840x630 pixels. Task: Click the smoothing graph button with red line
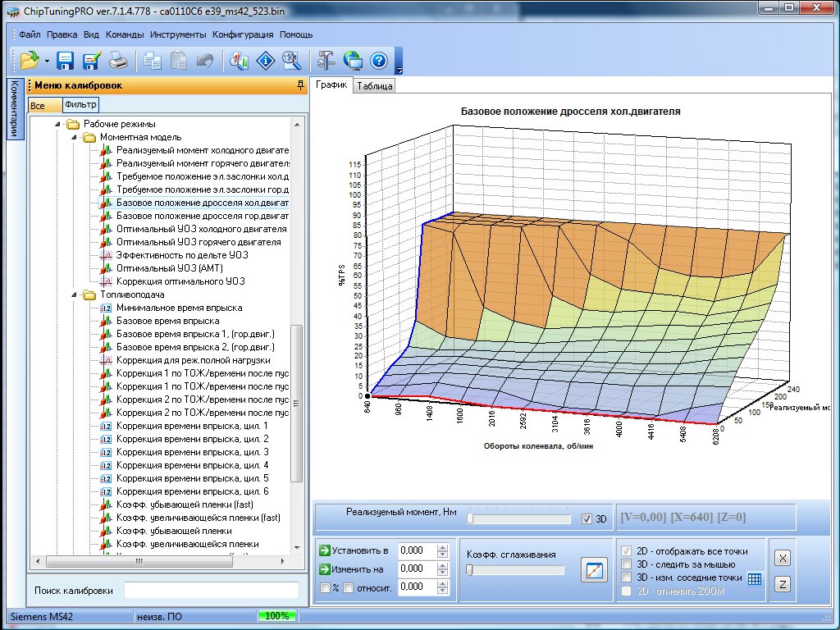click(593, 570)
